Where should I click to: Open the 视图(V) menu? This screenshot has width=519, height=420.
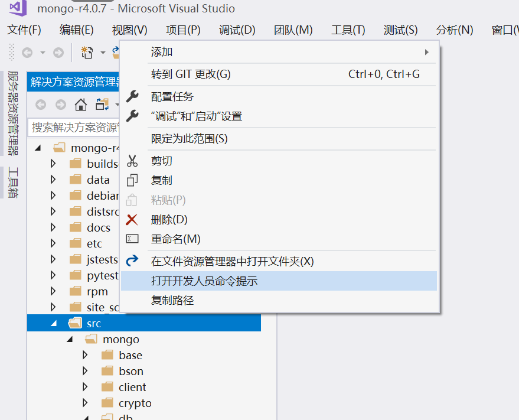pyautogui.click(x=130, y=30)
